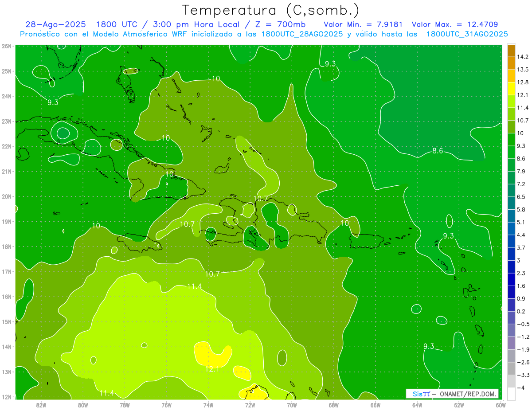Image resolution: width=532 pixels, height=411 pixels.
Task: Click the 0.2 color scale label
Action: [521, 311]
